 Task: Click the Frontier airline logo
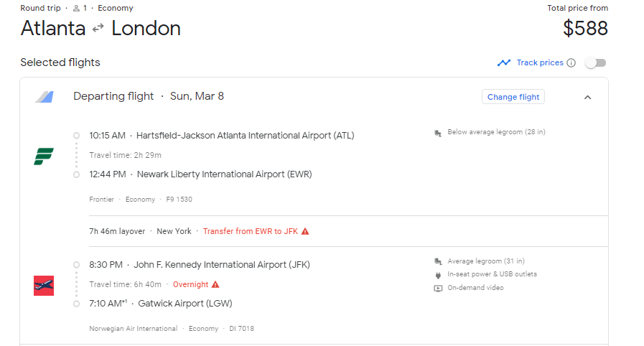click(44, 156)
